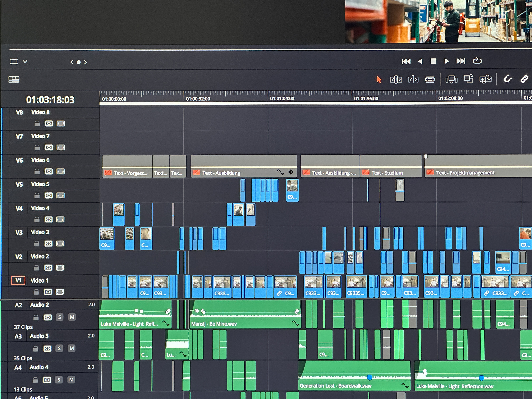The height and width of the screenshot is (399, 532).
Task: Open the Timeline View Options icon
Action: 14,79
